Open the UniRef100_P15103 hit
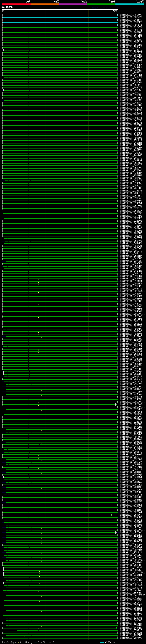This screenshot has height=644, width=146. (131, 337)
